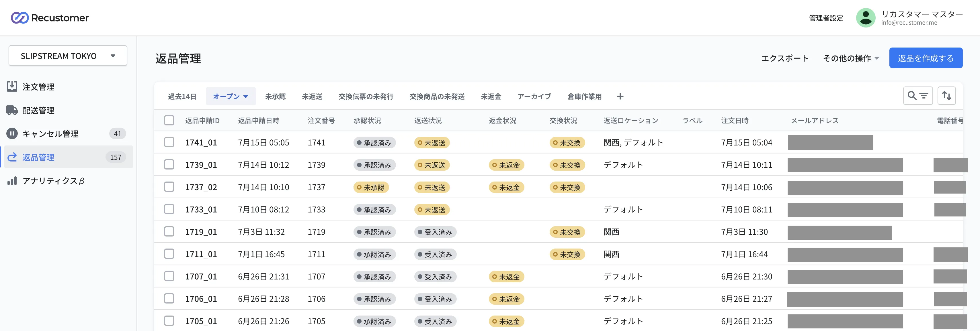Switch to the アーカイブ tab

point(534,96)
